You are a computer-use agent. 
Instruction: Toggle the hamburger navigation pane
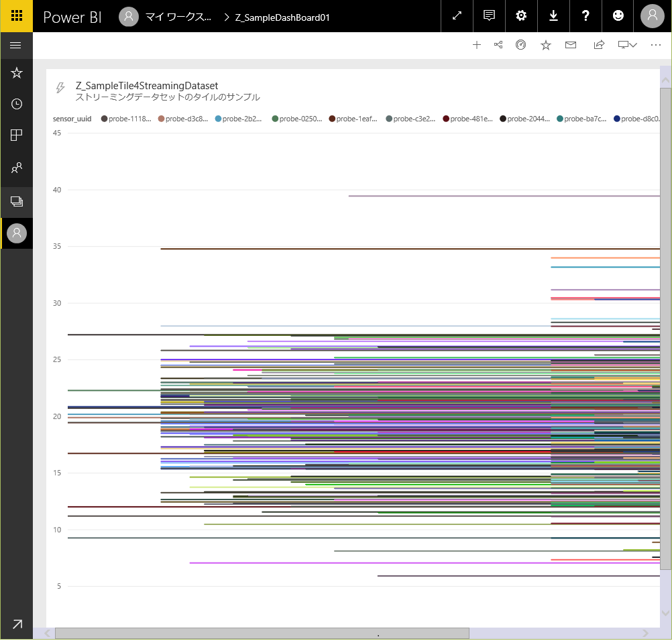click(x=16, y=46)
